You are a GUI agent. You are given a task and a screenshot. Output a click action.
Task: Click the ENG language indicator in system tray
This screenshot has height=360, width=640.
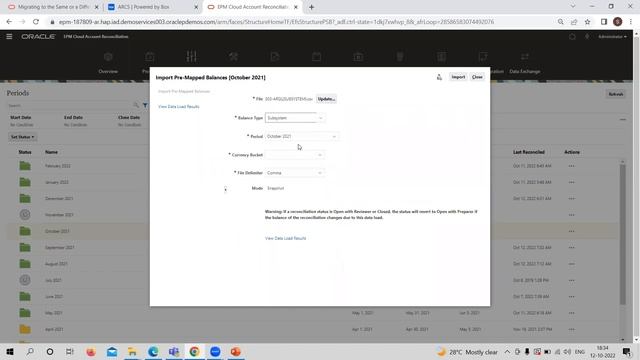(x=580, y=351)
